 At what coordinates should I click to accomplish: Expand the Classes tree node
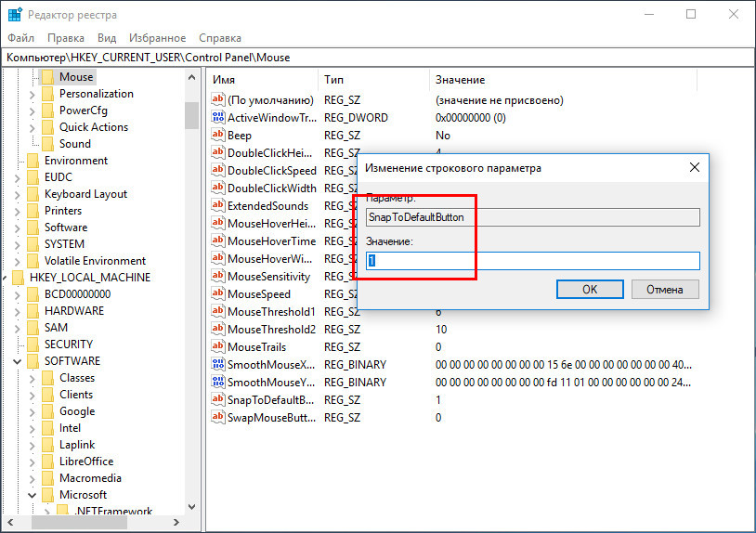tap(32, 378)
